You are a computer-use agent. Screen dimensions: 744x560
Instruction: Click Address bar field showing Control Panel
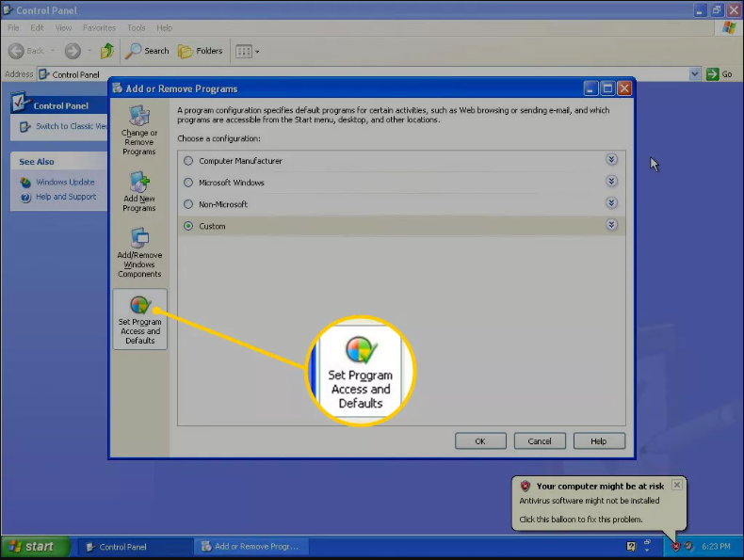pos(364,74)
